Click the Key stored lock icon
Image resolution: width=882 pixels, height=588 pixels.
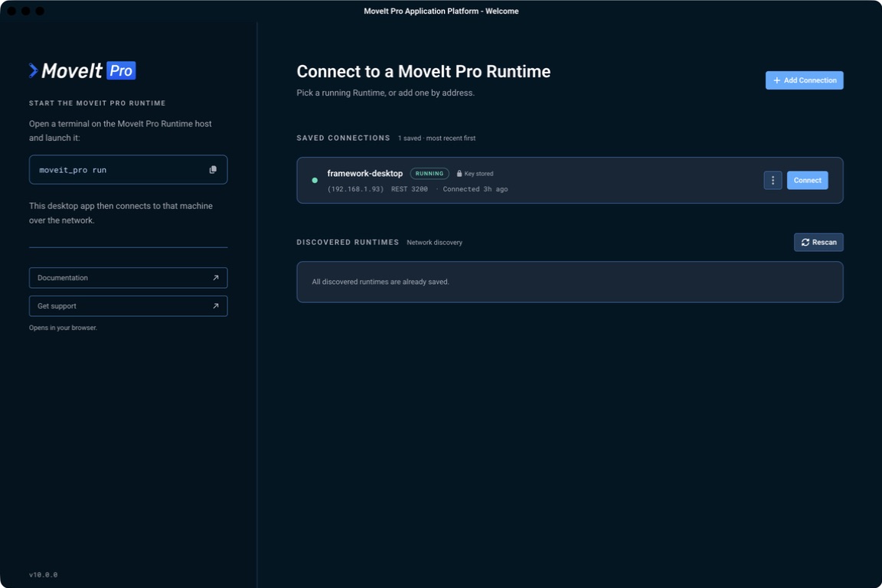[459, 173]
